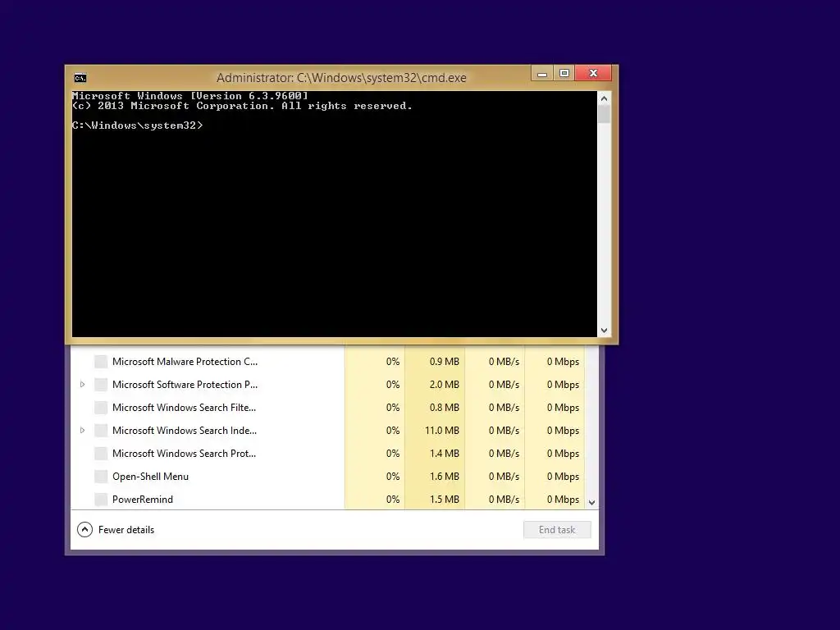The height and width of the screenshot is (630, 840).
Task: Click the PowerRemind process icon
Action: (x=101, y=500)
